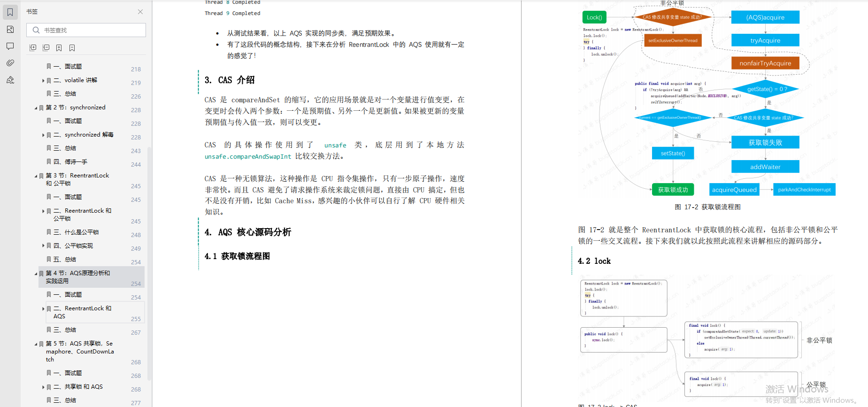Screen dimensions: 868x407
Task: Open bookmark 四、傅诗一手
Action: tap(70, 162)
